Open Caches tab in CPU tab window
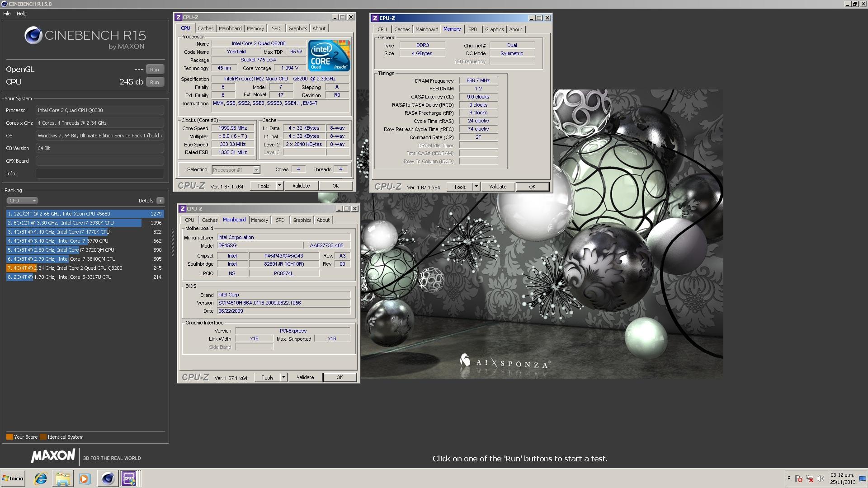 click(x=205, y=28)
